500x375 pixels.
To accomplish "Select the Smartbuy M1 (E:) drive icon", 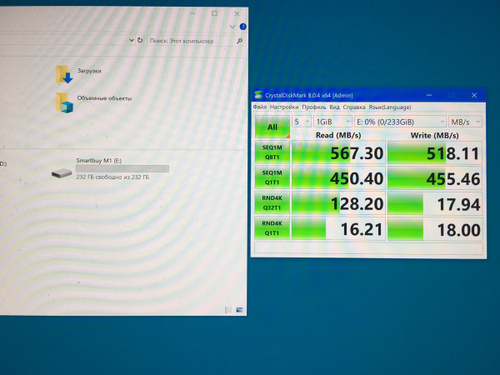I will pyautogui.click(x=62, y=173).
